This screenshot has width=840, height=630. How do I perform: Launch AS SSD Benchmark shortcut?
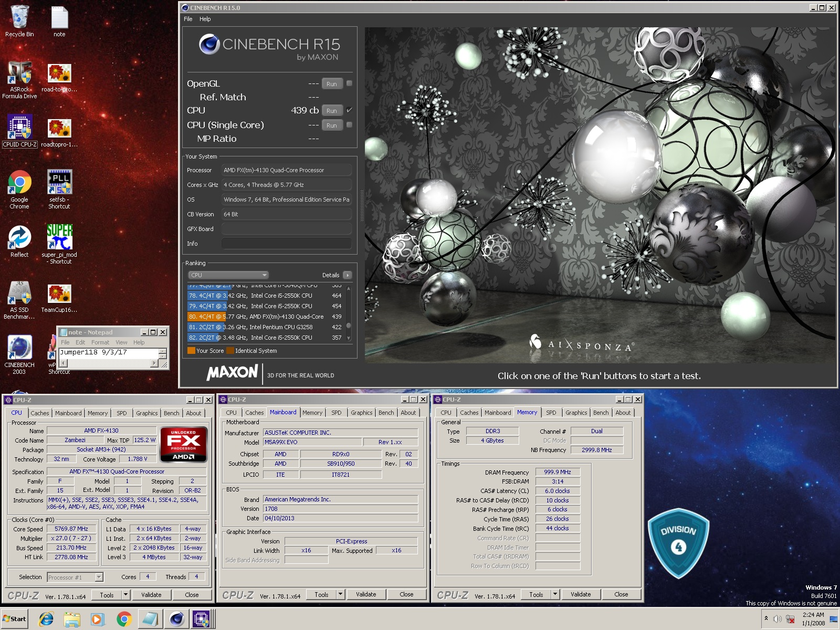click(x=19, y=300)
